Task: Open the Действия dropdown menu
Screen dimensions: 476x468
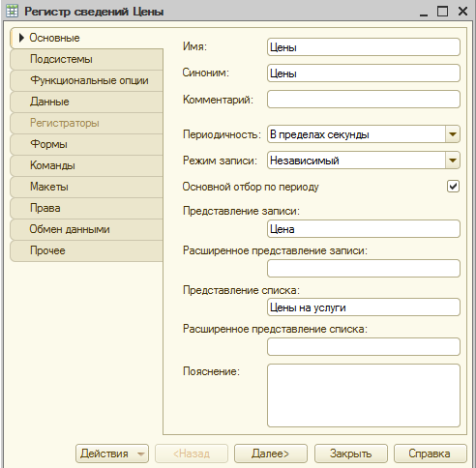Action: (112, 453)
